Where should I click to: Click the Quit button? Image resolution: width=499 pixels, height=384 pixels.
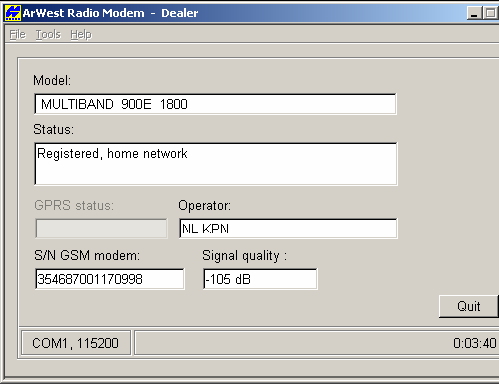pos(469,306)
